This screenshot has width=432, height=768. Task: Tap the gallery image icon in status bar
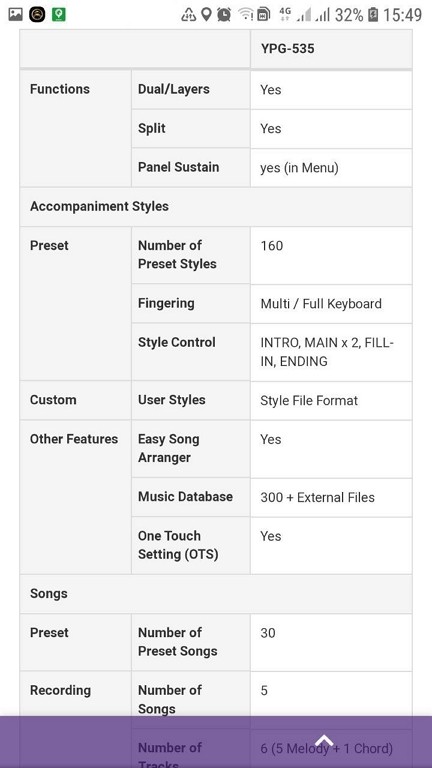coord(16,15)
